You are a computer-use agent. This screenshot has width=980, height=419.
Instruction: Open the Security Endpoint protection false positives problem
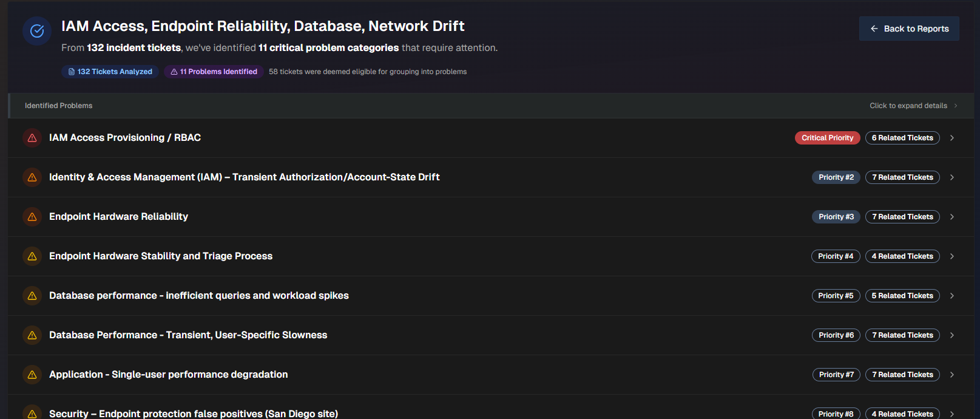click(194, 413)
